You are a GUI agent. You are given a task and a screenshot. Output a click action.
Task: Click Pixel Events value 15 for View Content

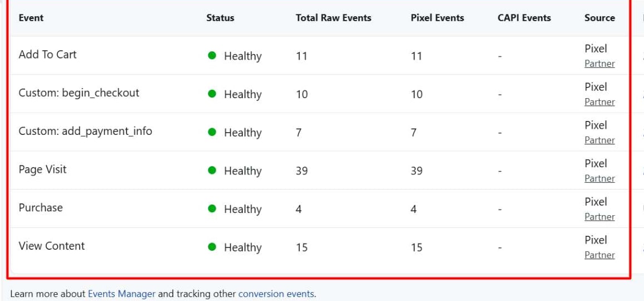[x=417, y=247]
